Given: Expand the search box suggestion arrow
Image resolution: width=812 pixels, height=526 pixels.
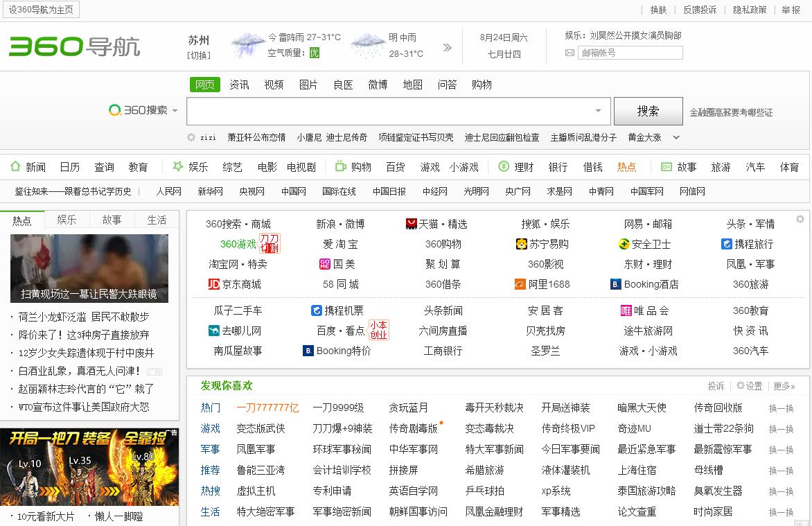Looking at the screenshot, I should [x=598, y=111].
